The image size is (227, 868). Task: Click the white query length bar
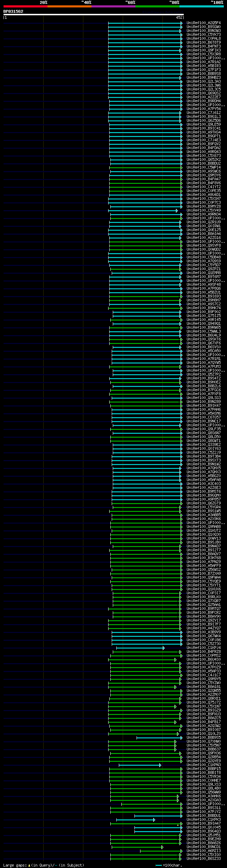[x=94, y=15]
